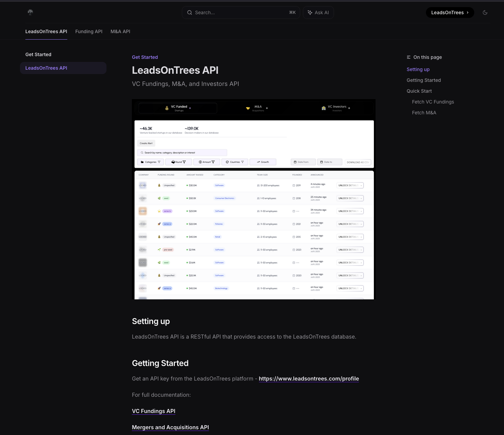Click the Get Started sidebar heading
Image resolution: width=504 pixels, height=435 pixels.
pyautogui.click(x=39, y=54)
